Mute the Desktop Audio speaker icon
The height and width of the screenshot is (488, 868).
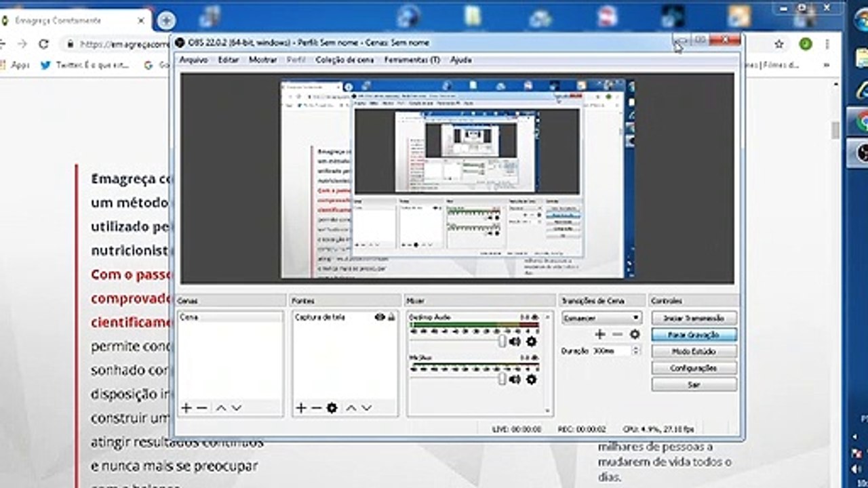515,342
